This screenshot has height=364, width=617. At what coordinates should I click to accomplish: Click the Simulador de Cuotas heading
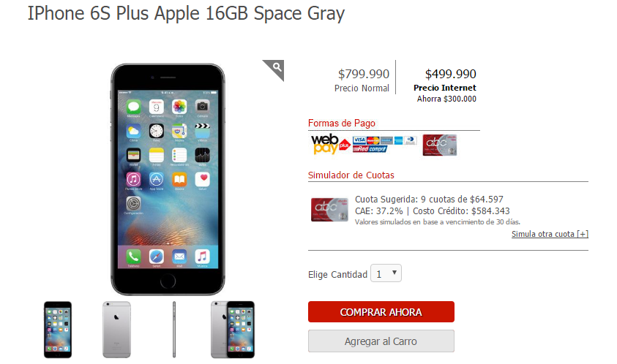coord(351,175)
